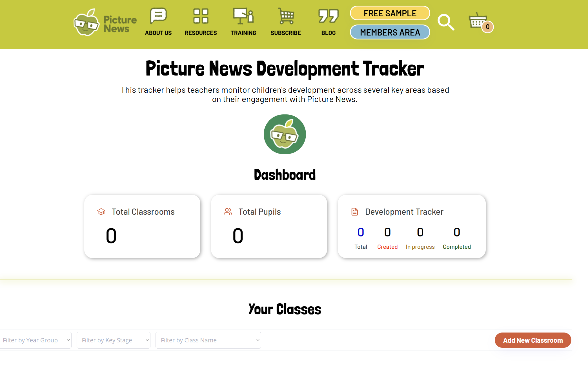
Task: Open the RESOURCES menu item
Action: [x=201, y=33]
